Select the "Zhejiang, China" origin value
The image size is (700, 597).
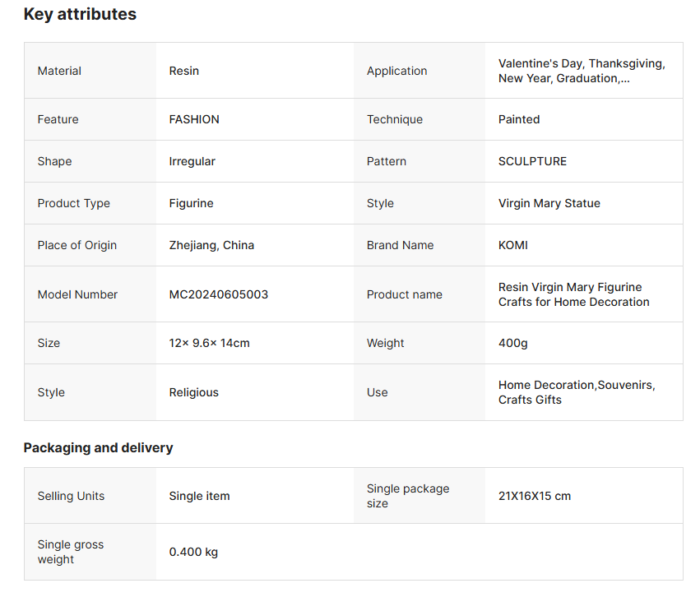point(211,245)
